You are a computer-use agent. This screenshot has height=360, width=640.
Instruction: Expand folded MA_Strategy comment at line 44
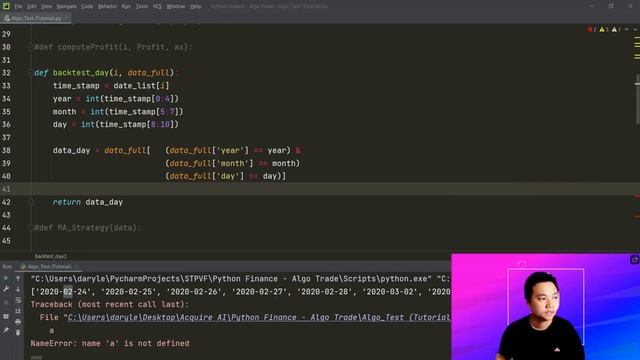tap(31, 228)
